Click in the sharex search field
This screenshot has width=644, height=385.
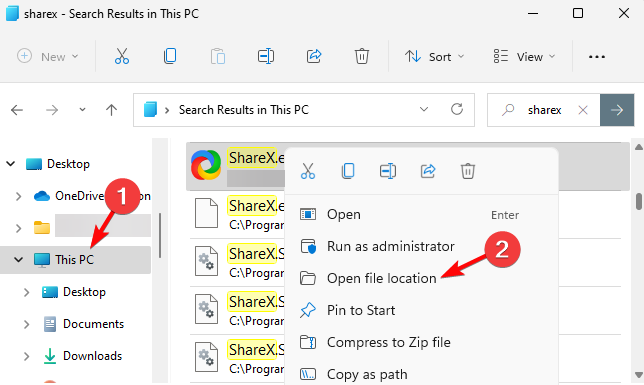tap(544, 110)
